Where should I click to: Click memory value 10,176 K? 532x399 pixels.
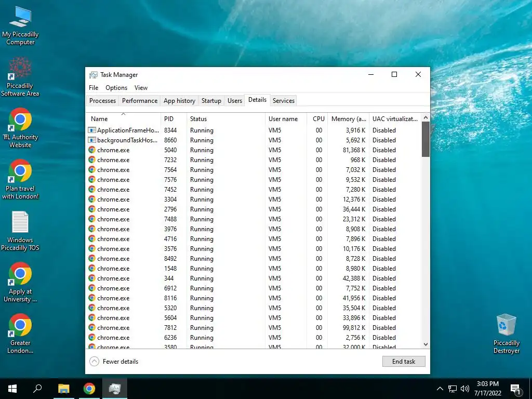click(x=354, y=248)
